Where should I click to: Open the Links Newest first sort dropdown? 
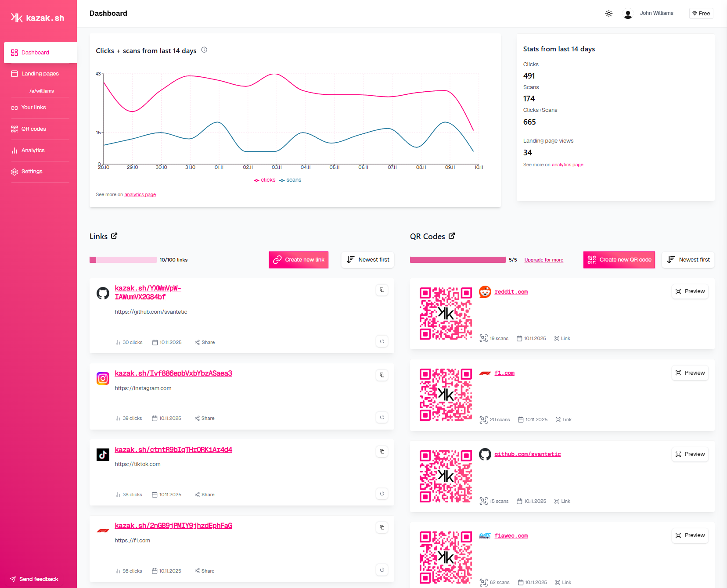368,260
